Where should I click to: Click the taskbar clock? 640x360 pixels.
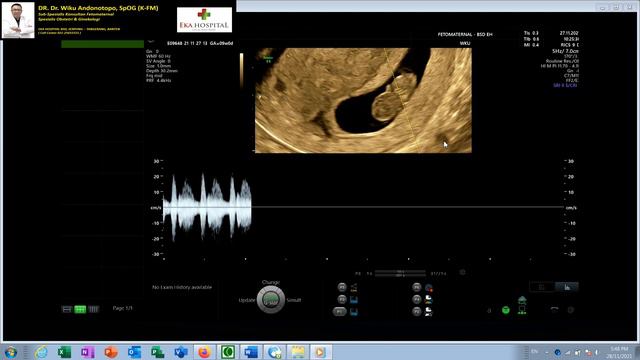[x=620, y=352]
